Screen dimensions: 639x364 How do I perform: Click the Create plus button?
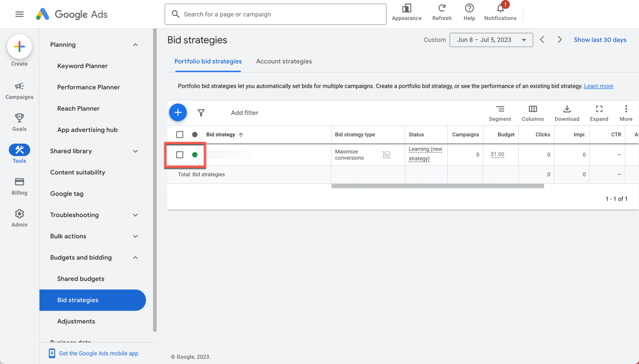click(x=20, y=47)
